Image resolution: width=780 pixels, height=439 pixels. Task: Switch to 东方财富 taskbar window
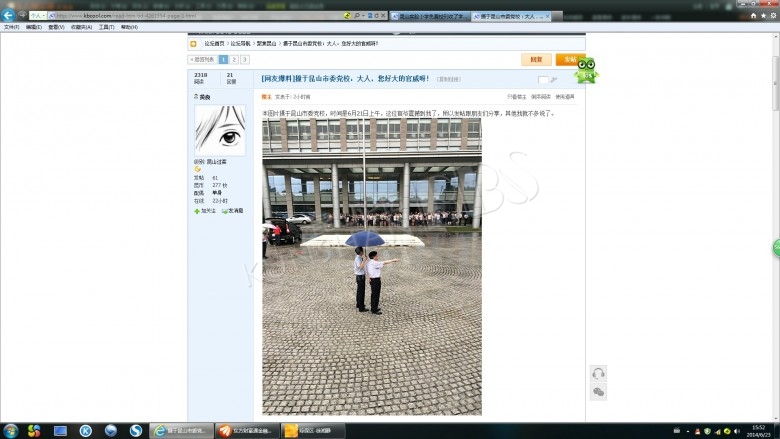(247, 431)
